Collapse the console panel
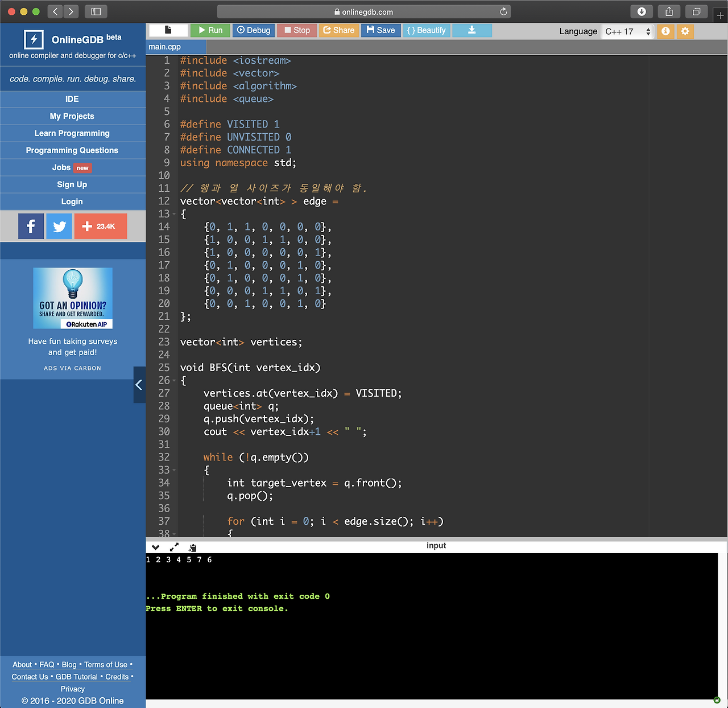This screenshot has width=728, height=708. click(155, 547)
